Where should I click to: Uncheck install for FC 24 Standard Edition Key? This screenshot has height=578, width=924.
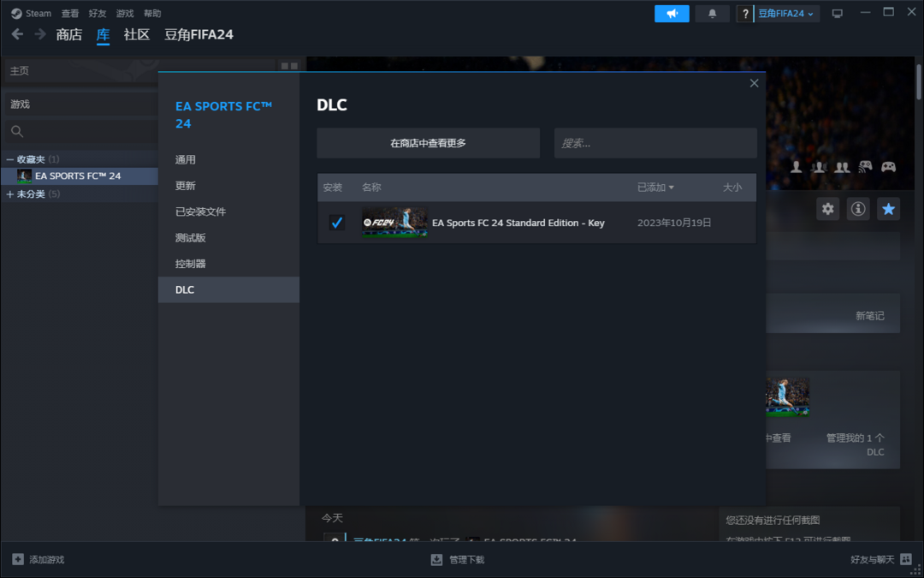pyautogui.click(x=337, y=223)
